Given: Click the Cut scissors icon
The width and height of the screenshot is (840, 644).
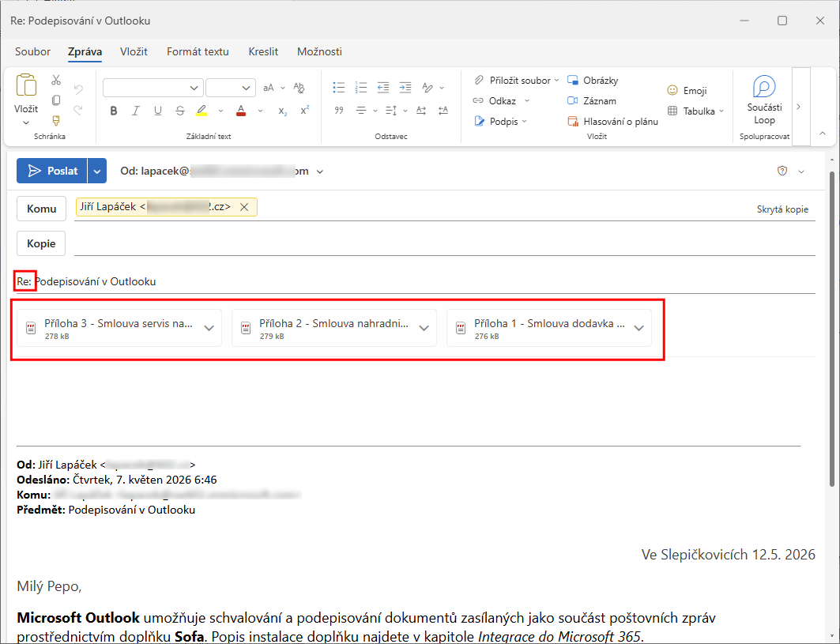Looking at the screenshot, I should (56, 81).
